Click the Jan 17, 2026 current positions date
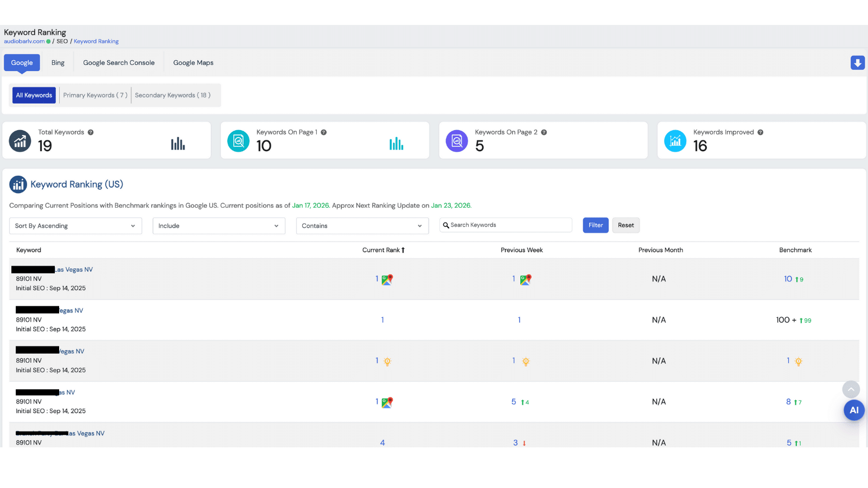Screen dimensions: 868x488 coord(310,206)
